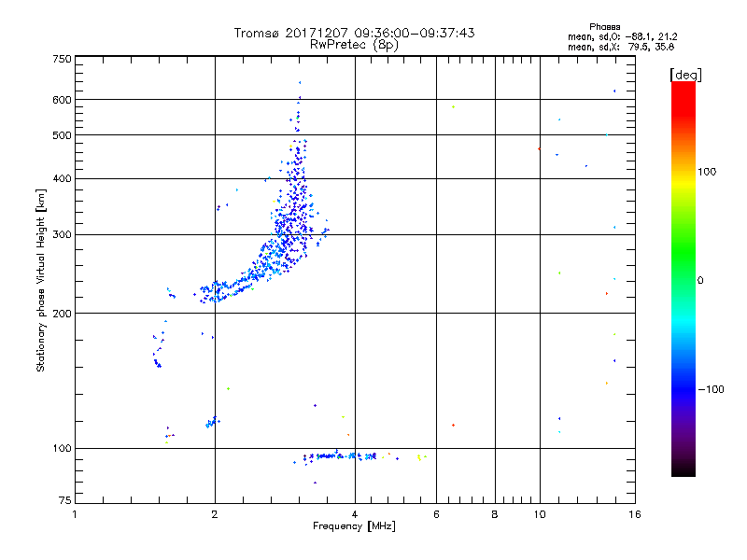Click the x-axis tick label "10"
The image size is (747, 560).
click(540, 514)
